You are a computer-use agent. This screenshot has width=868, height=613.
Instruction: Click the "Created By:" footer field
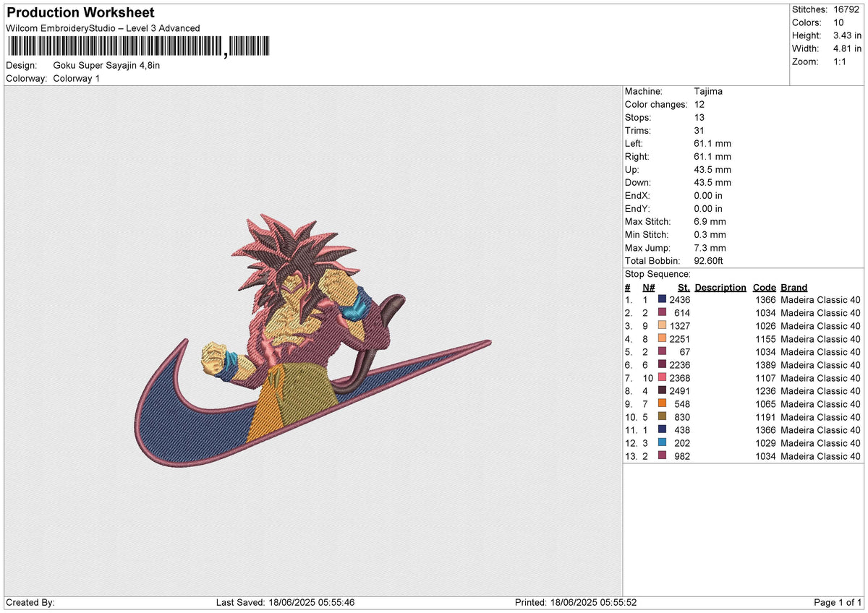click(30, 603)
